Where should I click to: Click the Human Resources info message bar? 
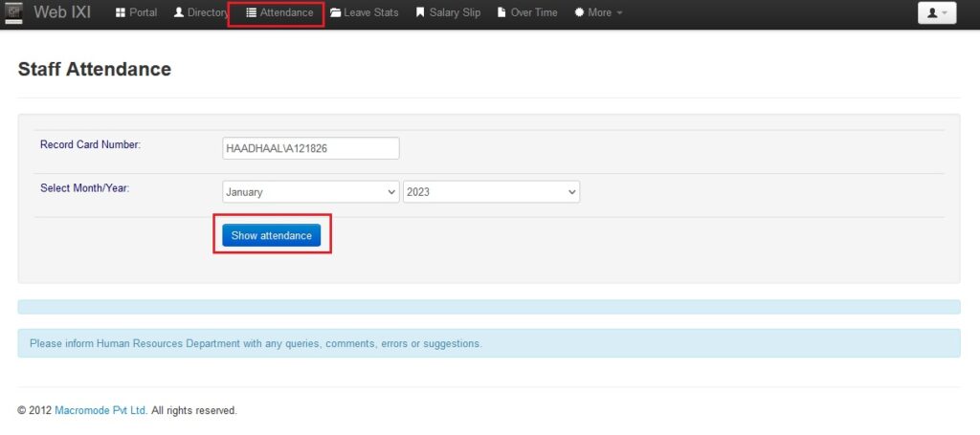click(x=488, y=343)
